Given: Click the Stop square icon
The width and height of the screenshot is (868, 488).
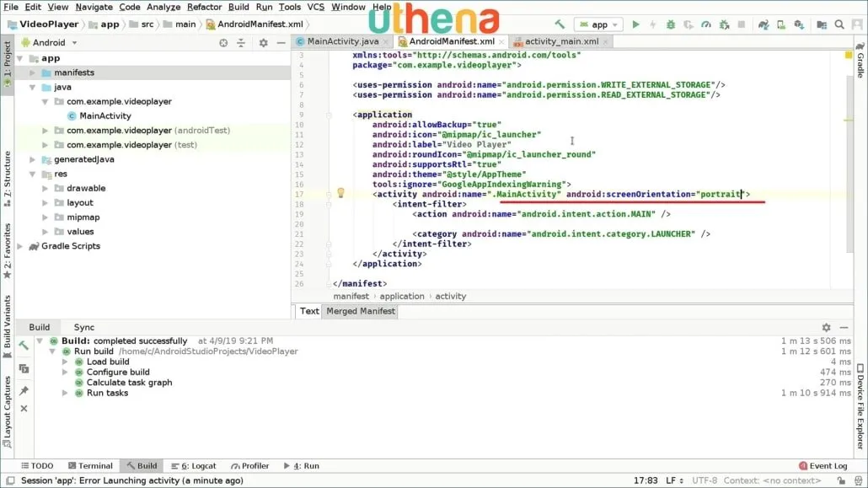Looking at the screenshot, I should coord(742,24).
